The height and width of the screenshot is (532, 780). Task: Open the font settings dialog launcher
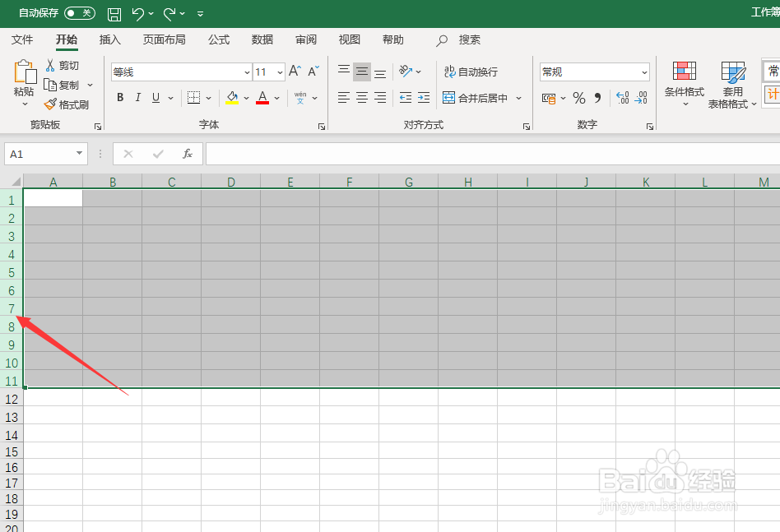322,127
